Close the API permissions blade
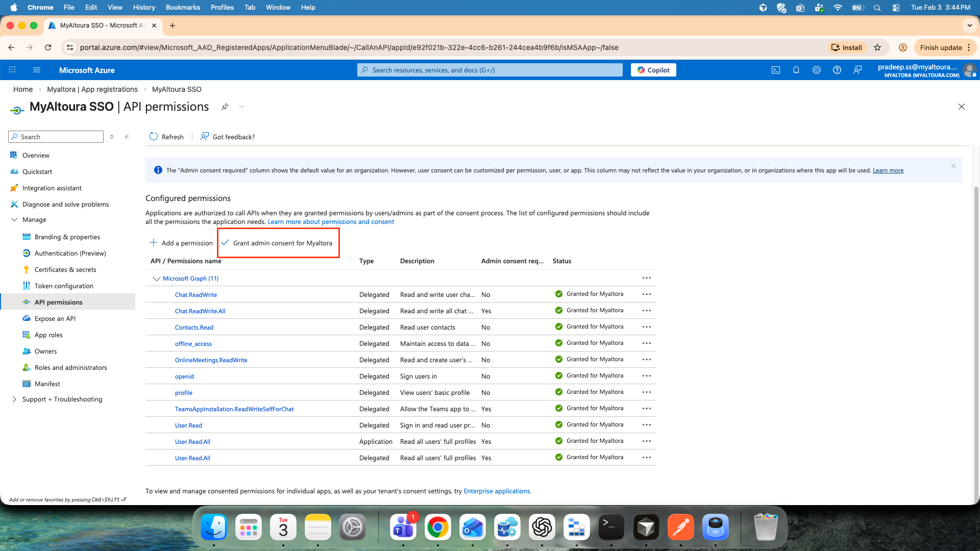Viewport: 980px width, 551px height. [962, 107]
